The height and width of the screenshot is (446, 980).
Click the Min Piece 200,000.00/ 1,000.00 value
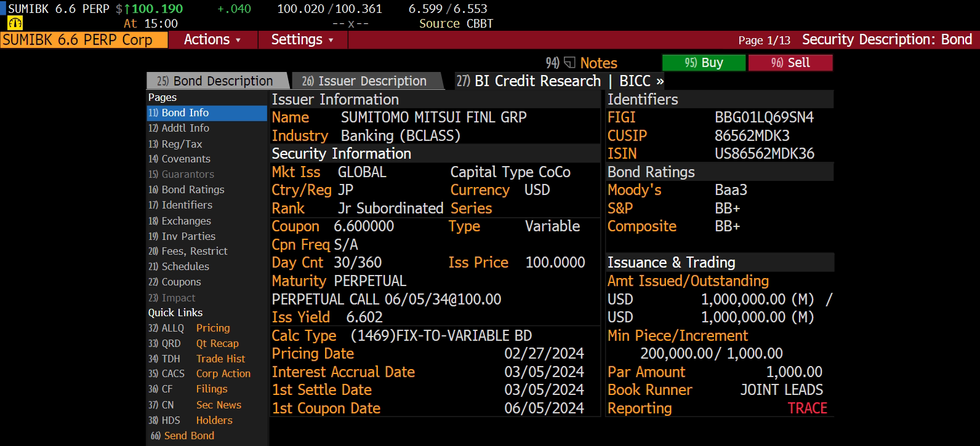[712, 354]
